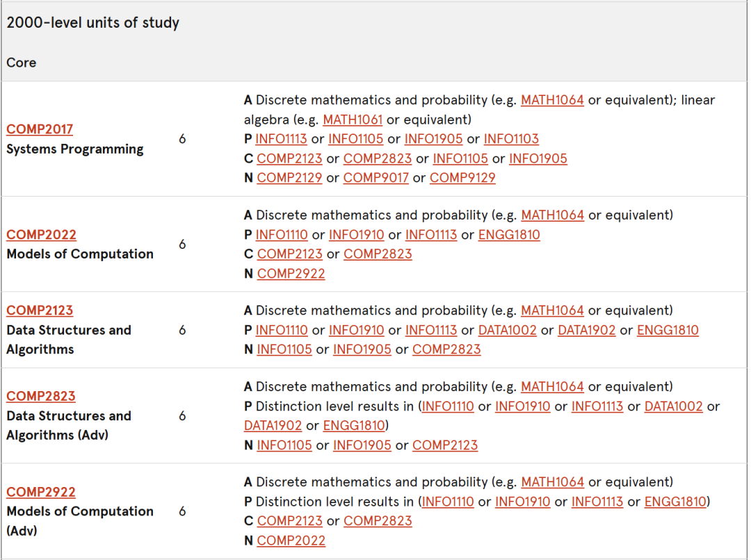
Task: Click the 'Core' section label
Action: [x=21, y=63]
